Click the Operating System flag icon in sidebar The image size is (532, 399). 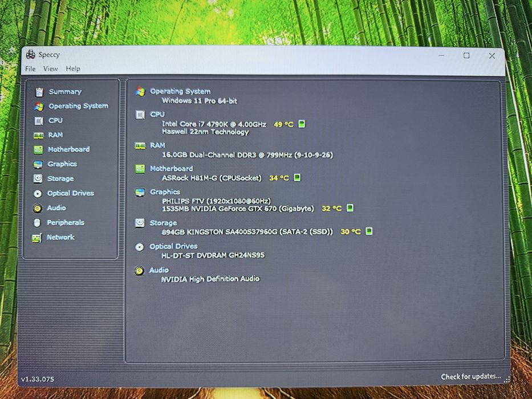39,107
